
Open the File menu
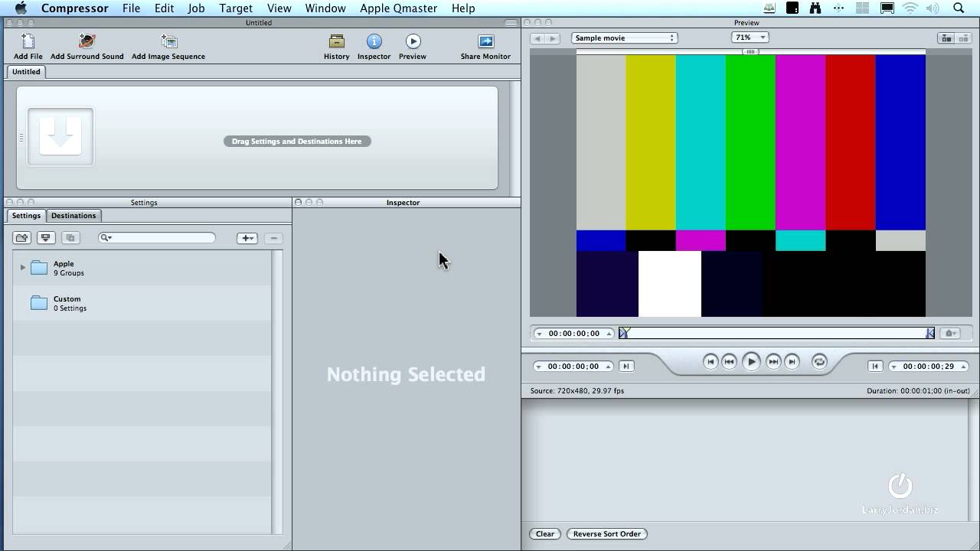click(x=131, y=8)
